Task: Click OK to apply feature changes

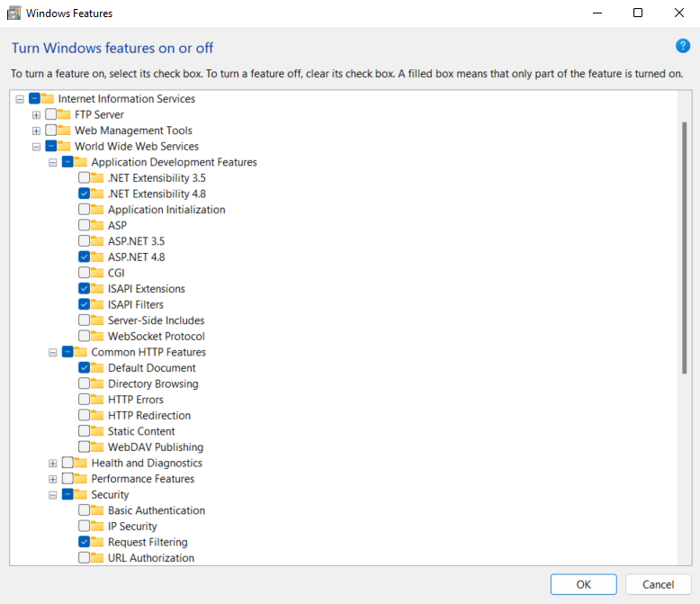Action: 583,584
